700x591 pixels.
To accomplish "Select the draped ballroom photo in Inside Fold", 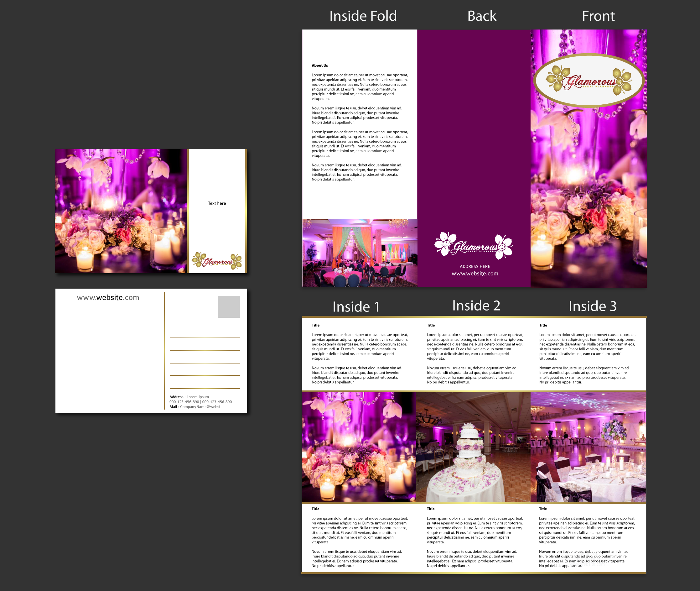I will click(360, 253).
